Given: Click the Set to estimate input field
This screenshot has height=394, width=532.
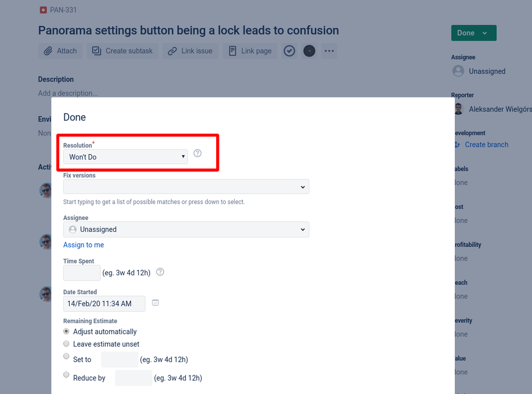Looking at the screenshot, I should point(120,360).
